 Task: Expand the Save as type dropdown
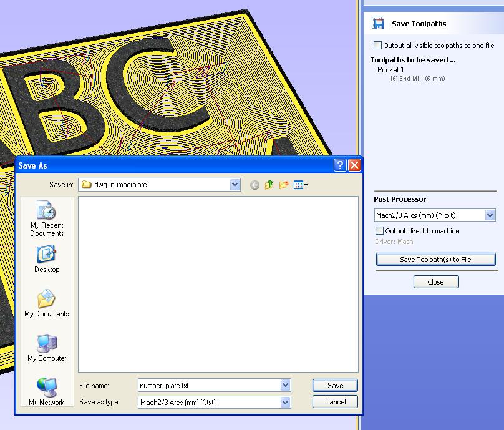coord(285,403)
